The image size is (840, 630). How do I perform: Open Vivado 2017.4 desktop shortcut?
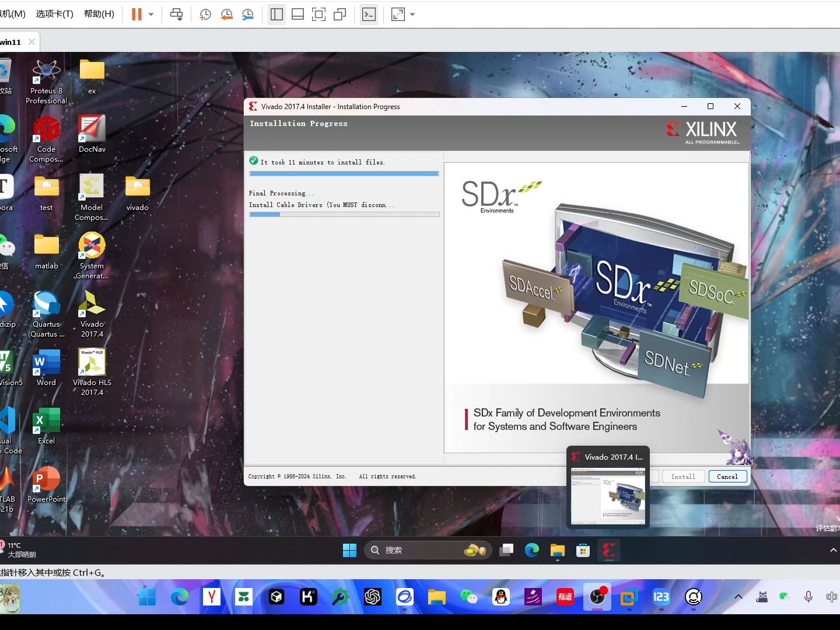coord(92,314)
